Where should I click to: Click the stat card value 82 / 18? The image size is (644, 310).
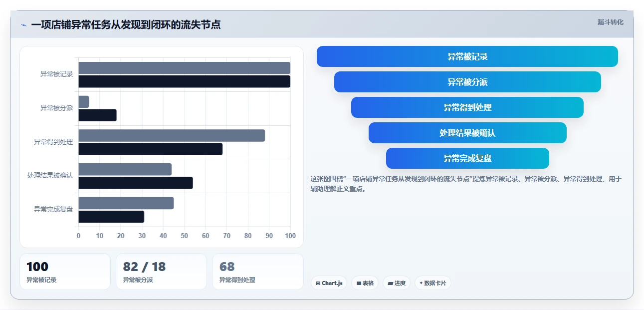[144, 267]
